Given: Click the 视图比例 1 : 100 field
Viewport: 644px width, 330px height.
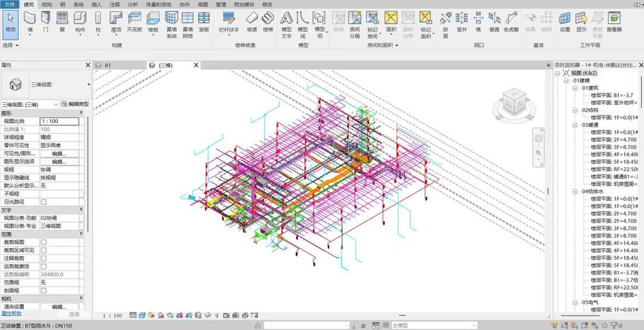Looking at the screenshot, I should coord(59,121).
